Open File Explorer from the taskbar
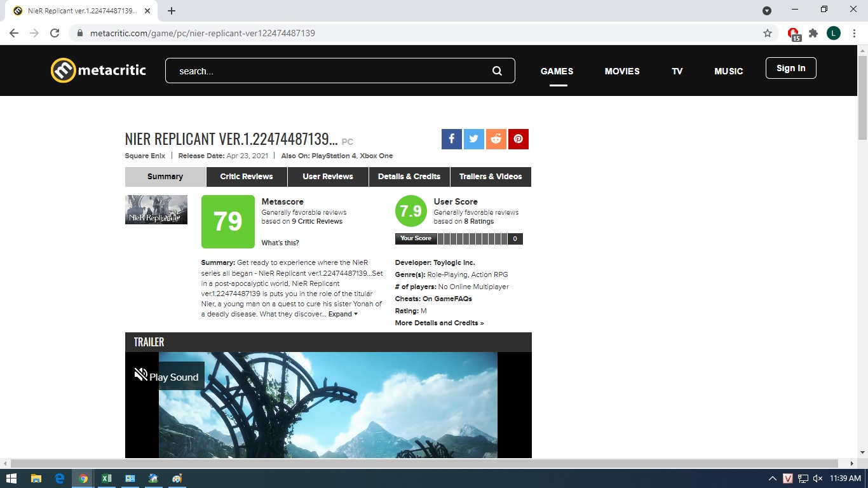 [36, 478]
